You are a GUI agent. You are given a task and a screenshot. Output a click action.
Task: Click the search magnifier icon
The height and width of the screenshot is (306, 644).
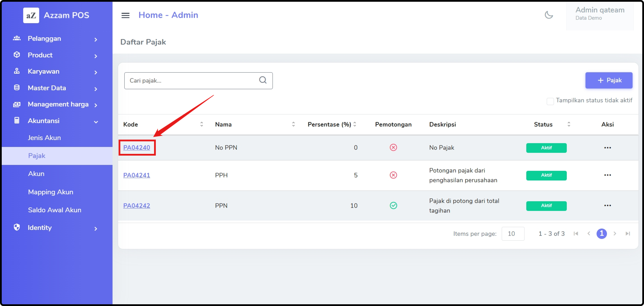[262, 80]
